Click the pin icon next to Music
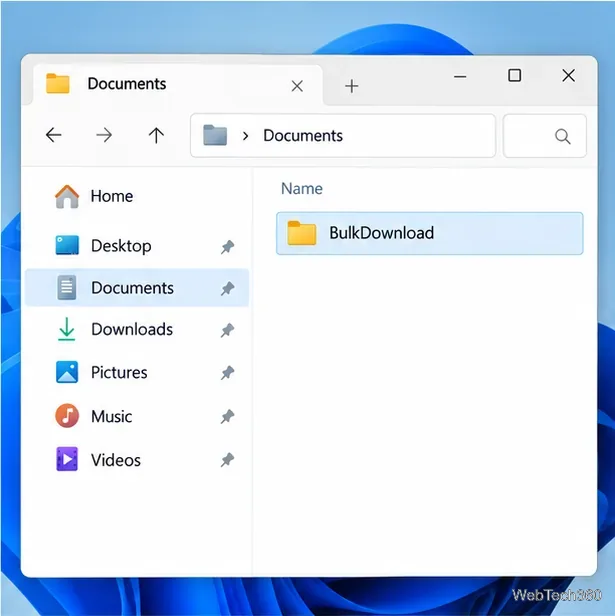The image size is (615, 616). pyautogui.click(x=227, y=417)
